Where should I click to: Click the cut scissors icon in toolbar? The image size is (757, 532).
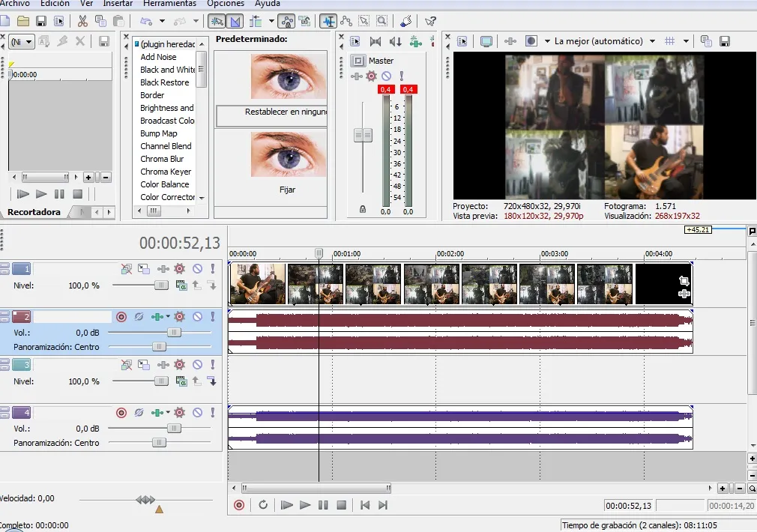pyautogui.click(x=82, y=21)
